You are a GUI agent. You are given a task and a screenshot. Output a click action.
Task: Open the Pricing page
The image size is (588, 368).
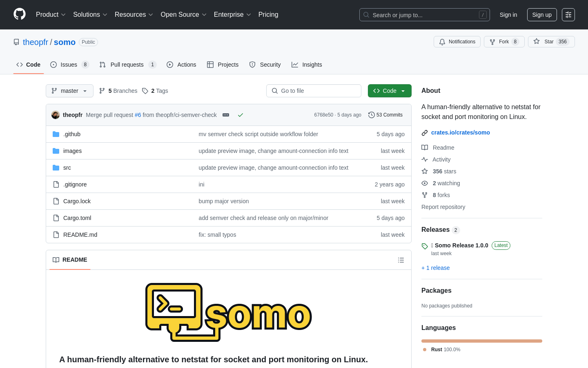point(268,15)
